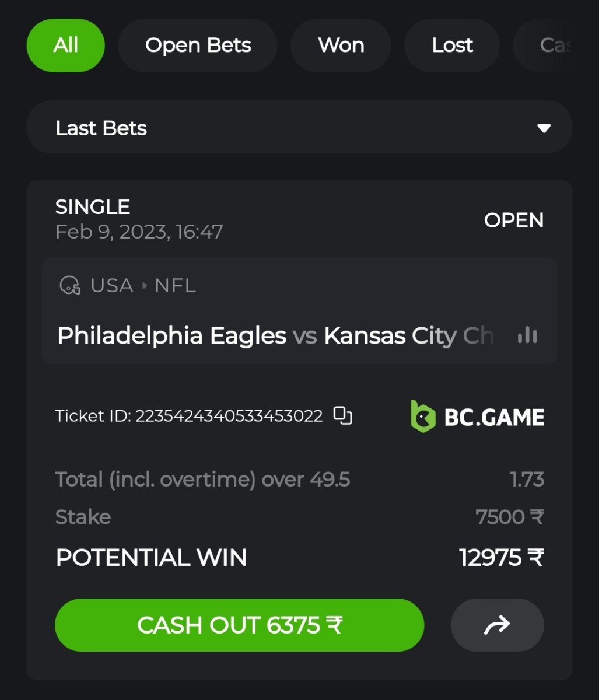The height and width of the screenshot is (700, 599).
Task: Click the football helmet sport icon
Action: pos(70,286)
